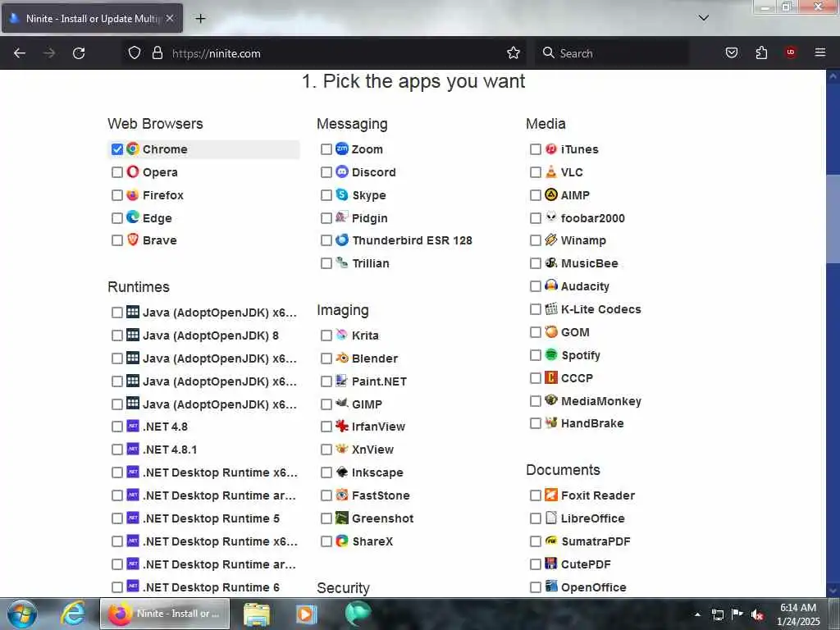Check the .NET 4.8 checkbox

(117, 427)
